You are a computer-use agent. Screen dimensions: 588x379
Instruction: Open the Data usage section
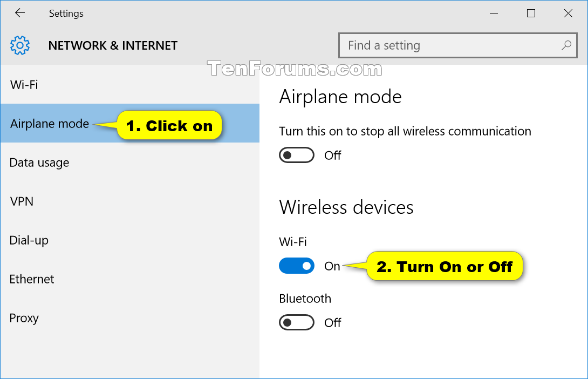click(130, 162)
